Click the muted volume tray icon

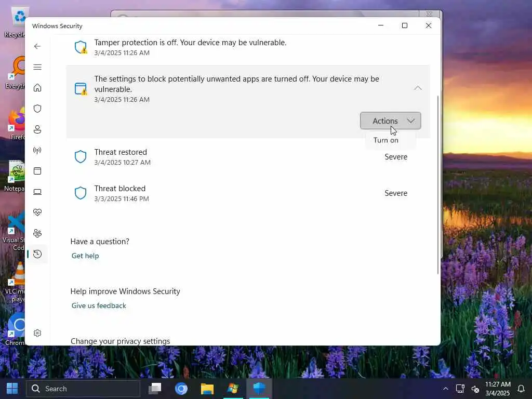click(475, 389)
